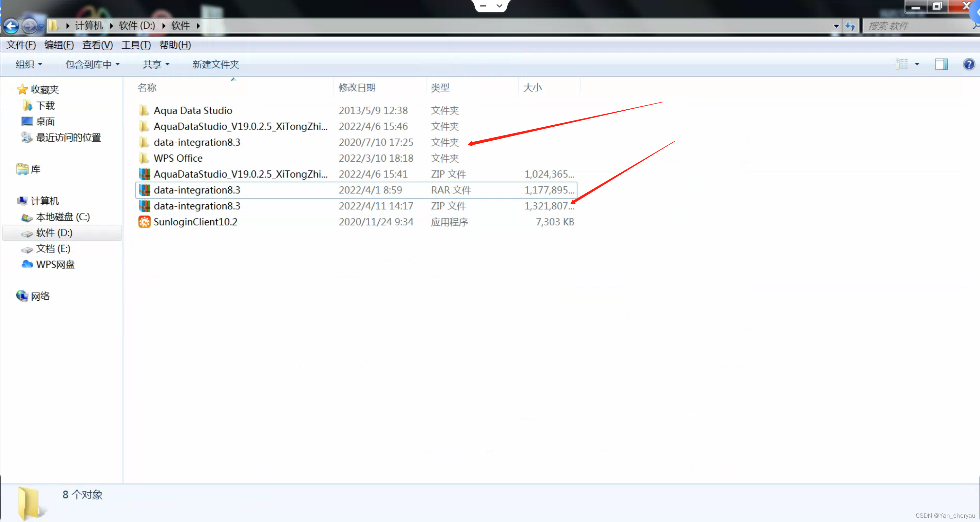Open the 文件(F) menu

(21, 45)
